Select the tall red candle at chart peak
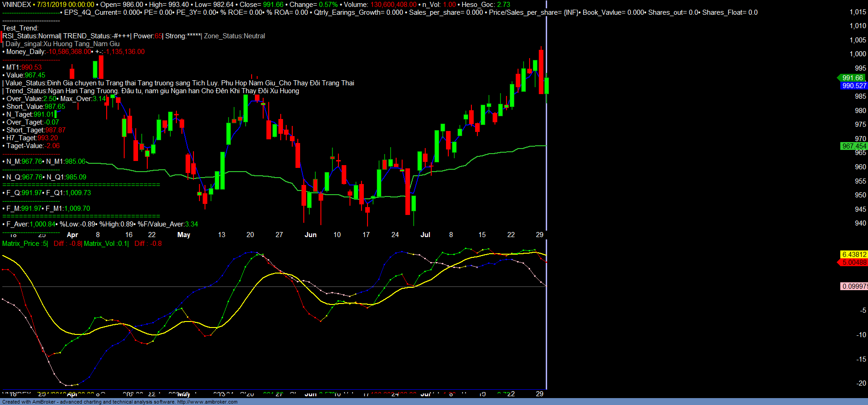This screenshot has height=405, width=868. coord(541,71)
